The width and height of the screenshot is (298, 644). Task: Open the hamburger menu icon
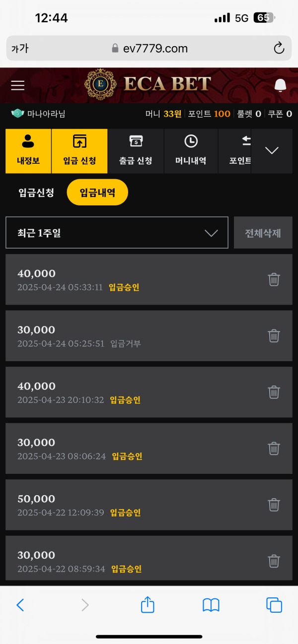coord(17,85)
